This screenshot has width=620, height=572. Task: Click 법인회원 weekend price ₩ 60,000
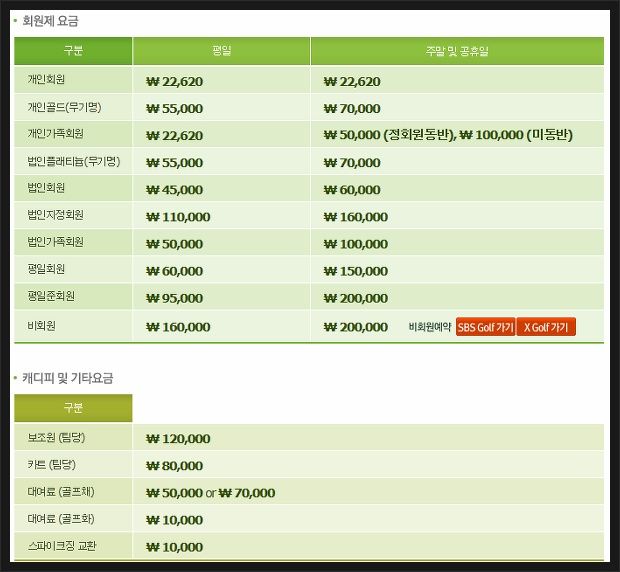pos(352,190)
